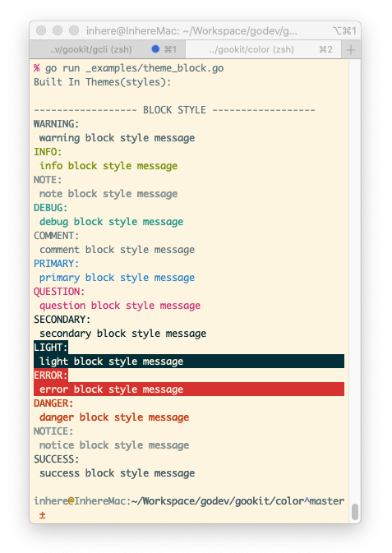Click 'warning block style message' line
The image size is (392, 553).
tap(117, 138)
